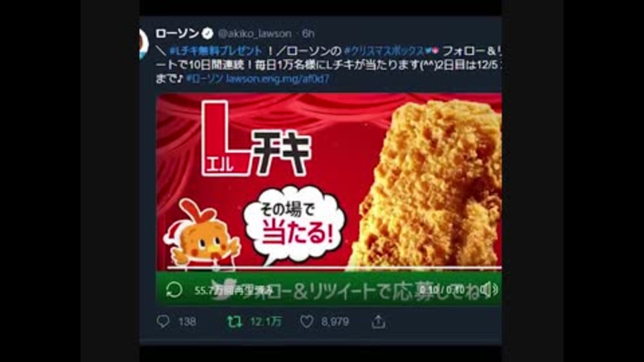Click the 12.1万 retweet count
The width and height of the screenshot is (644, 362).
point(266,321)
